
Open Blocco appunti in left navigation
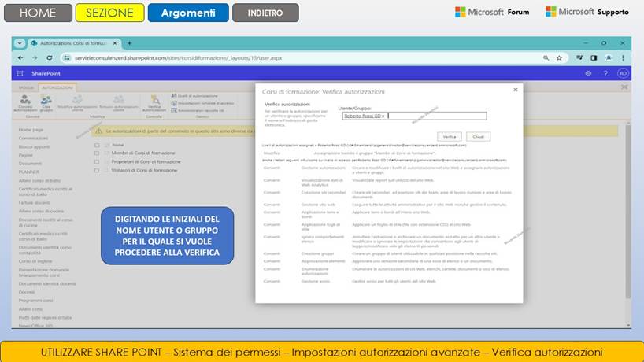[x=34, y=147]
